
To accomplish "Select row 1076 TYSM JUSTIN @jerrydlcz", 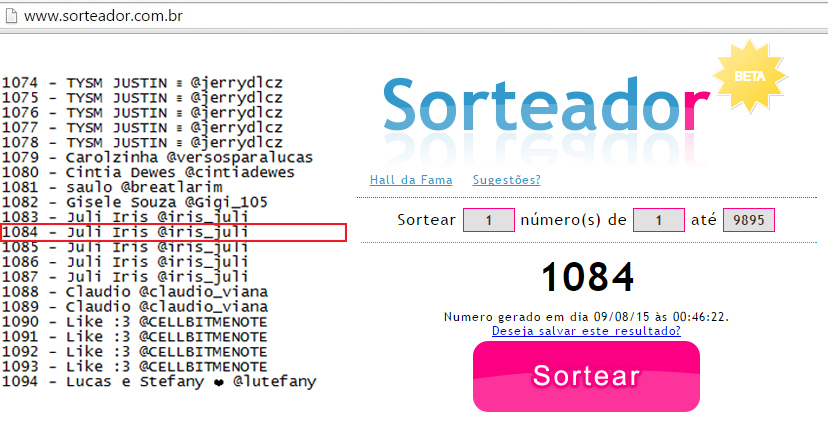I will [x=142, y=113].
